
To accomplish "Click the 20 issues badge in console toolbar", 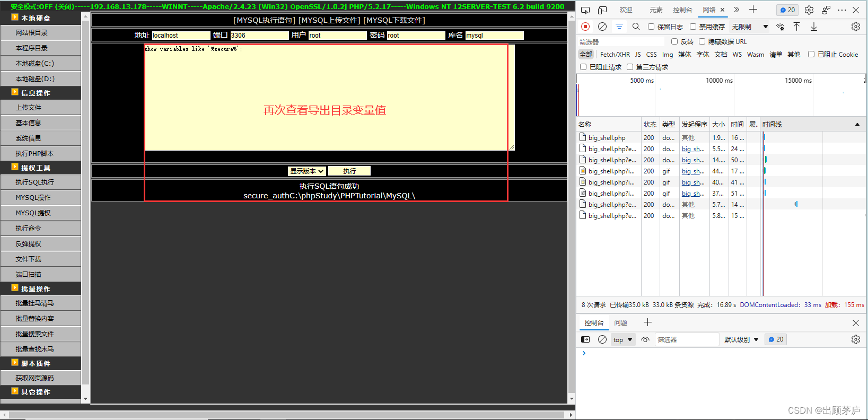I will click(x=776, y=339).
